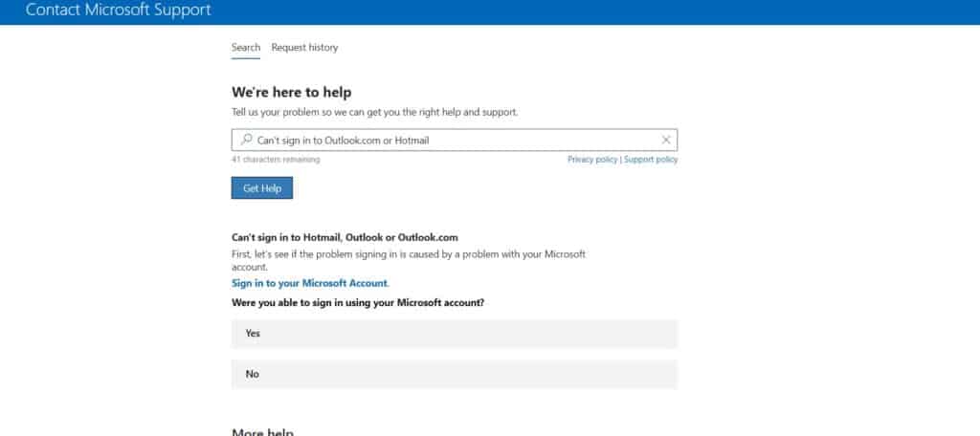Answer No to sign-in question

pyautogui.click(x=455, y=374)
